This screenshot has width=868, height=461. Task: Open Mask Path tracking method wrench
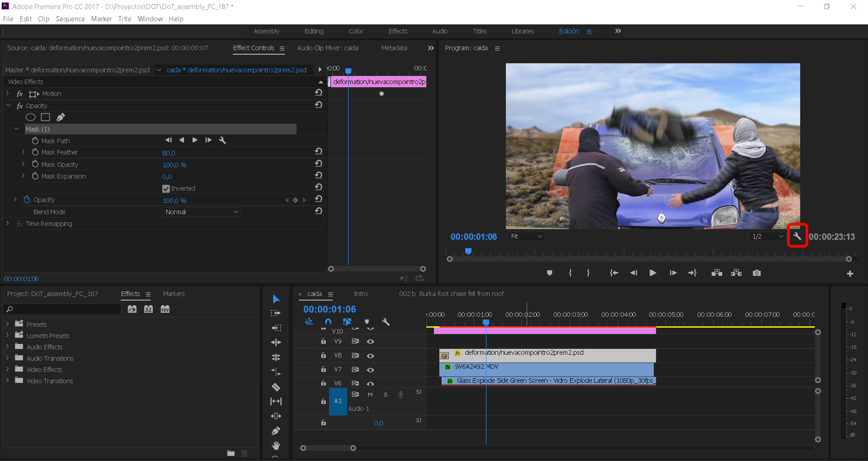pyautogui.click(x=222, y=140)
